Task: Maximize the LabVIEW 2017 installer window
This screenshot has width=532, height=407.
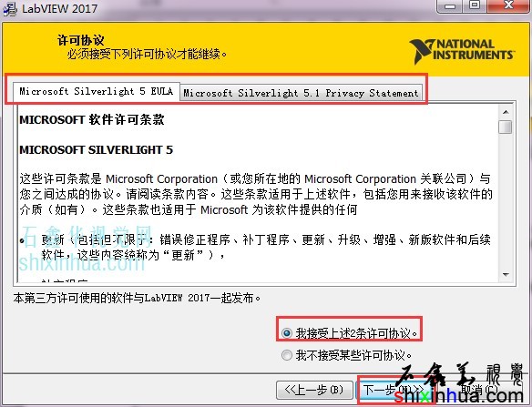Action: (x=475, y=5)
